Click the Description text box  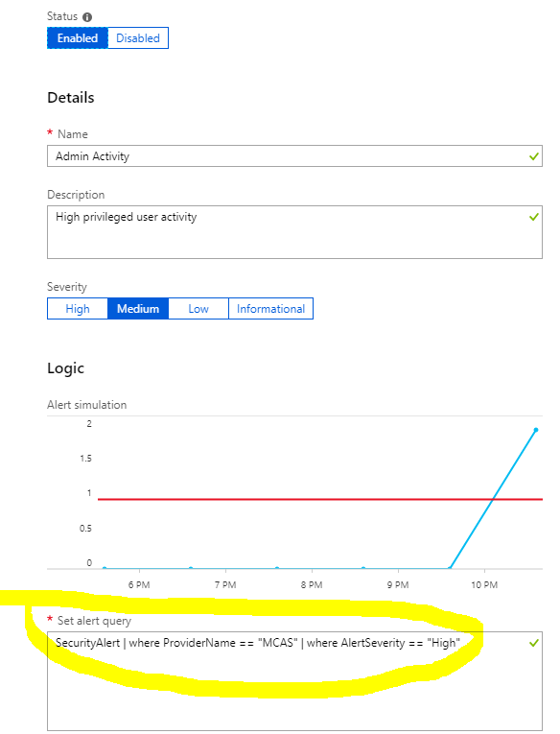294,232
